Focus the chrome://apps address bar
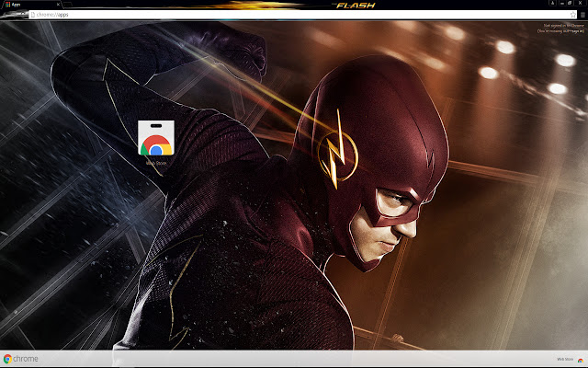 303,15
